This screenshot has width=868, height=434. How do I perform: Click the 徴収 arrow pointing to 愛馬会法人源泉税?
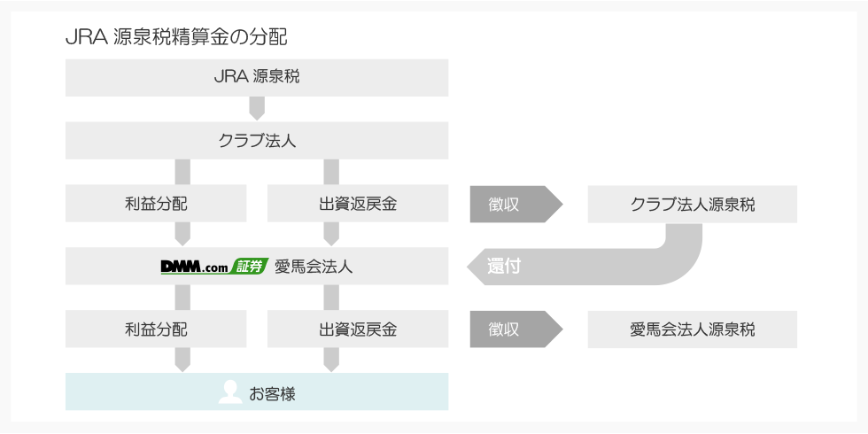pos(515,329)
